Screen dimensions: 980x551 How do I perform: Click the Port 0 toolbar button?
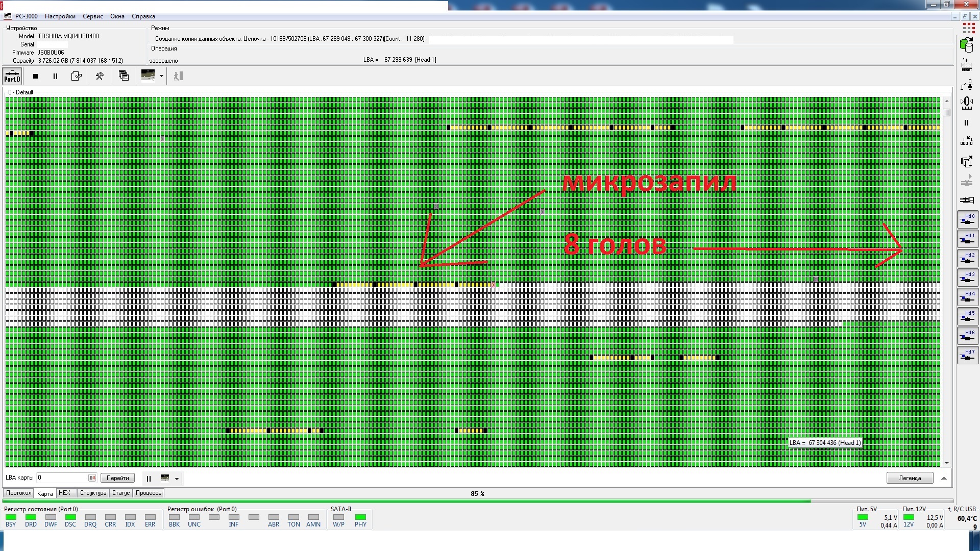[12, 76]
